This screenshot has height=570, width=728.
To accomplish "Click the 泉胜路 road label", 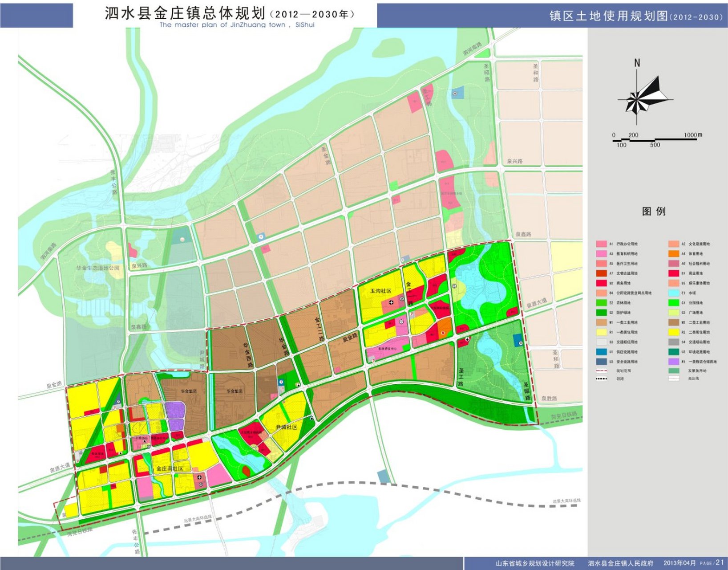I will click(x=549, y=399).
